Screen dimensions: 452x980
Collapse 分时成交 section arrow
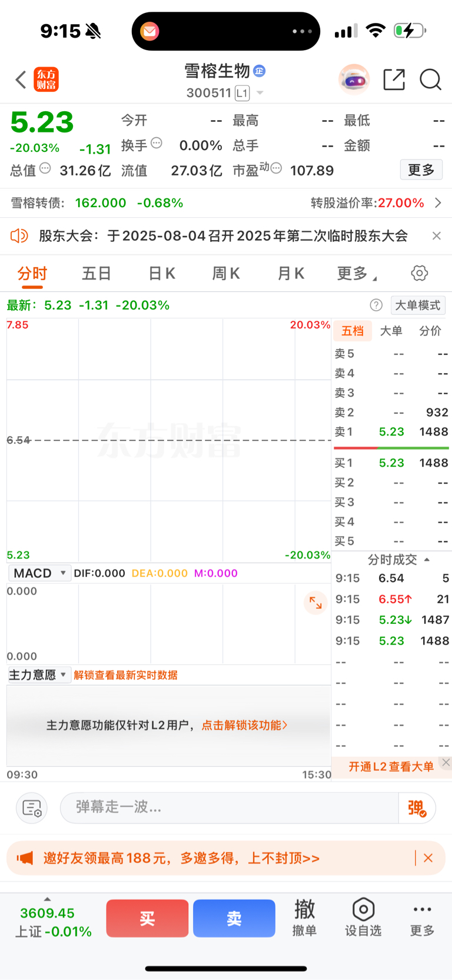[427, 560]
